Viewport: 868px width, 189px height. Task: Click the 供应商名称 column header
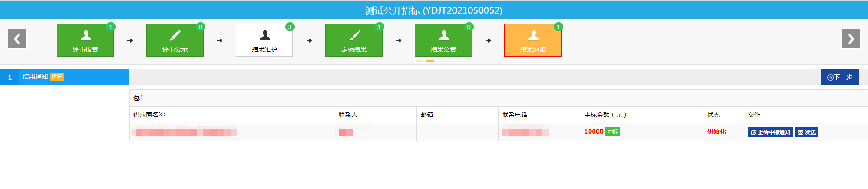click(149, 115)
